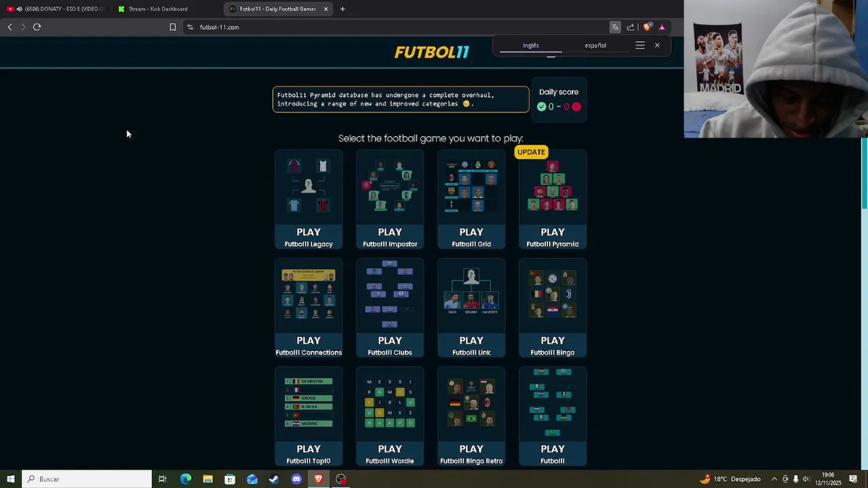Screen dimensions: 868x488
Task: Click the Futbol11 Grid preview image
Action: pyautogui.click(x=471, y=186)
